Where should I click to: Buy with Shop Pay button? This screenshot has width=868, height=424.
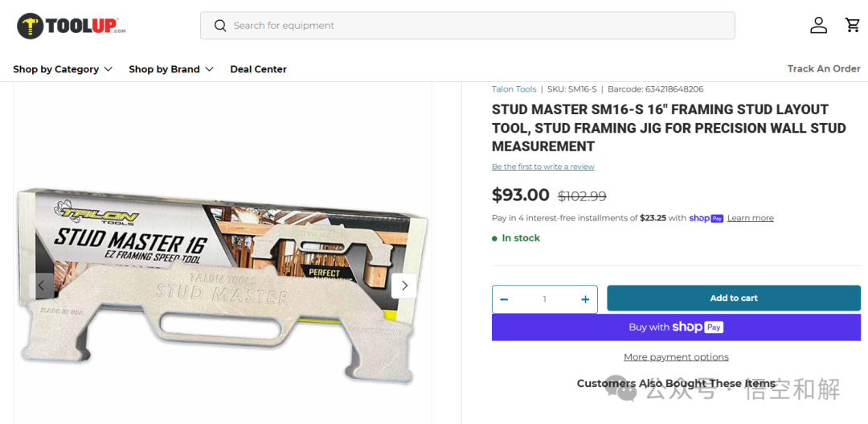tap(677, 327)
